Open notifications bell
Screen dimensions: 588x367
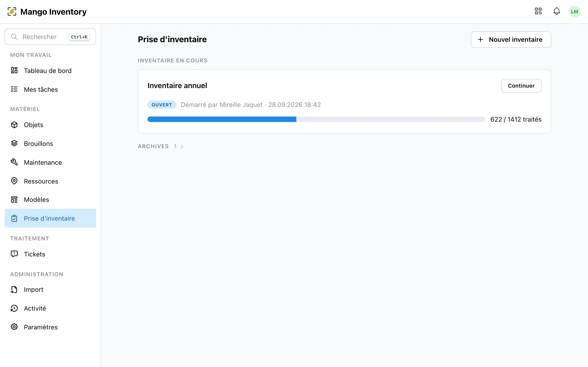pyautogui.click(x=557, y=11)
